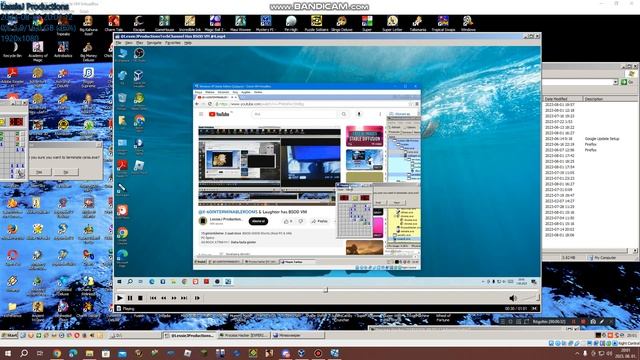Open the Tropical Swaps desktop icon

click(x=443, y=24)
